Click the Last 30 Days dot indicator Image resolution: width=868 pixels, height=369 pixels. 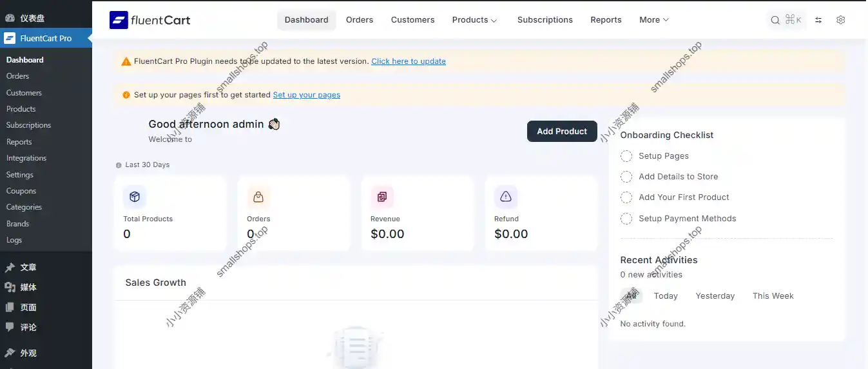coord(119,165)
